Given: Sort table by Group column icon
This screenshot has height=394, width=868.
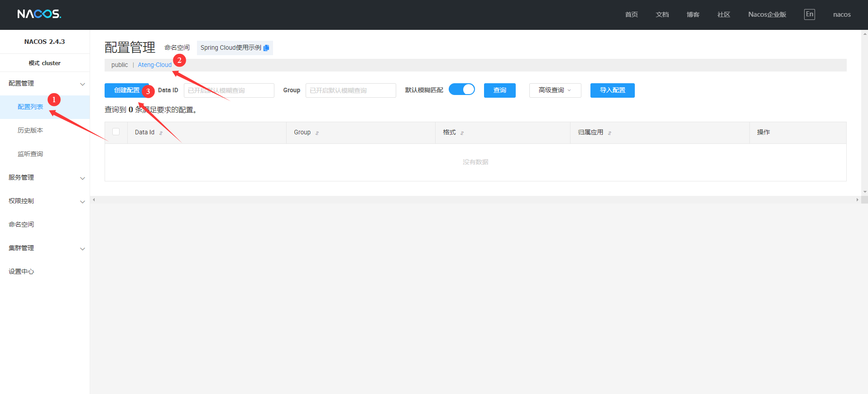Looking at the screenshot, I should (317, 133).
